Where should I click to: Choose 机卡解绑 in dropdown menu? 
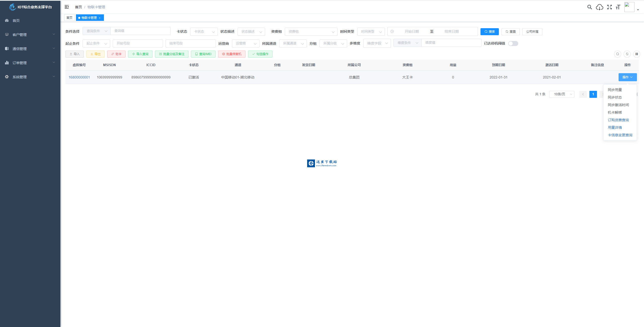pos(615,112)
